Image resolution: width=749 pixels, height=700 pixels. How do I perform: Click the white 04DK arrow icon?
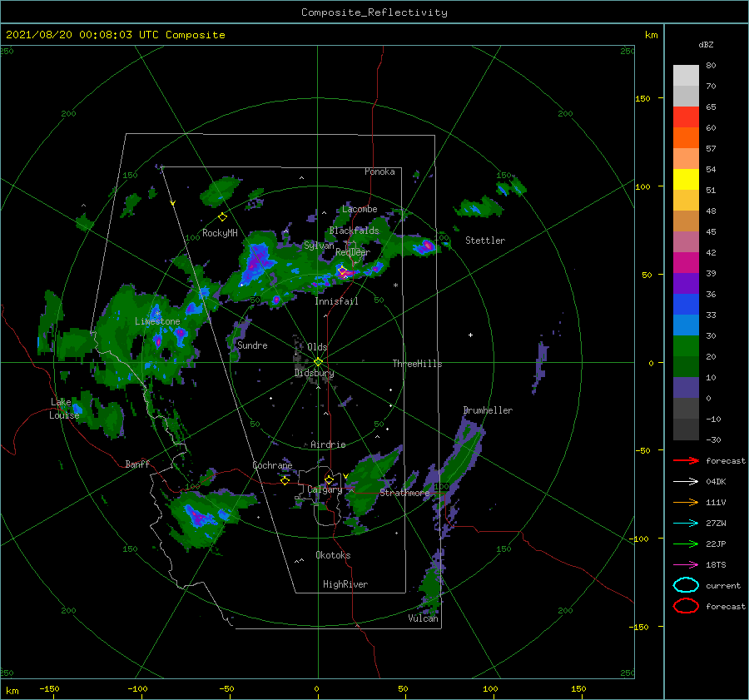click(686, 482)
